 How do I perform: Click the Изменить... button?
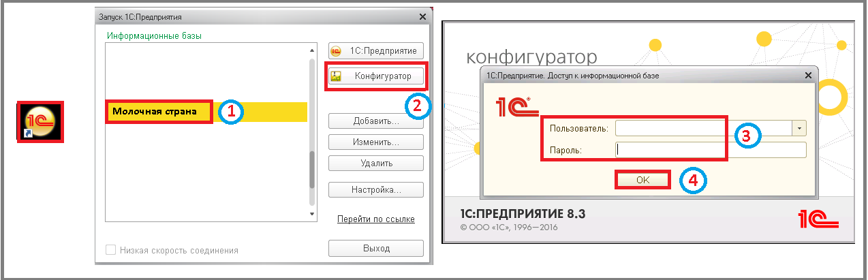click(376, 142)
